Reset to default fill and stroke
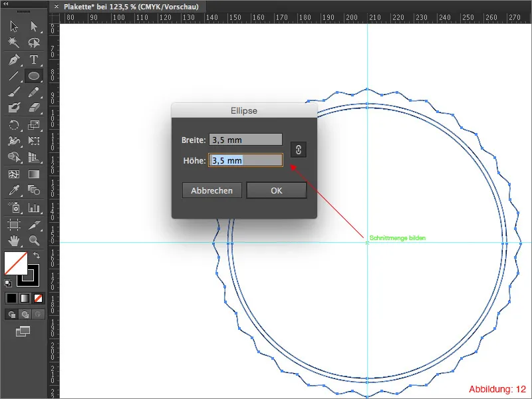Screen dimensions: 532x399 pyautogui.click(x=8, y=283)
